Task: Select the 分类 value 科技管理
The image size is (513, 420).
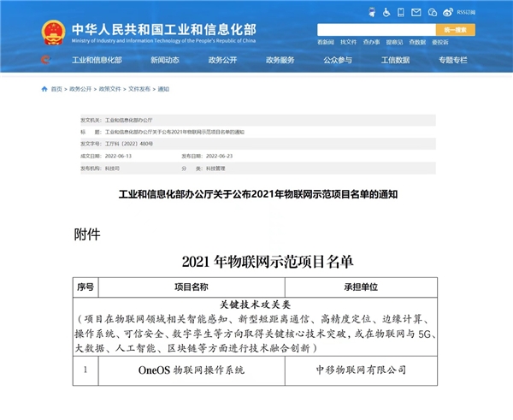Action: pyautogui.click(x=215, y=169)
